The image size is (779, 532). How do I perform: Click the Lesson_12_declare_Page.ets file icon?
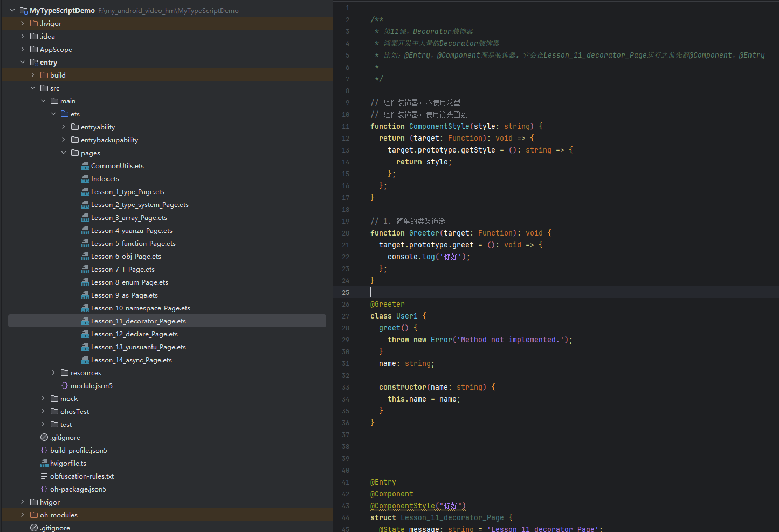coord(85,334)
